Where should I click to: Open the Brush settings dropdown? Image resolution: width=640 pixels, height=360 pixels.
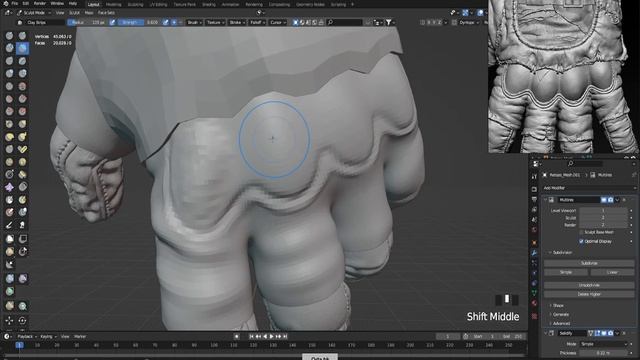coord(194,22)
